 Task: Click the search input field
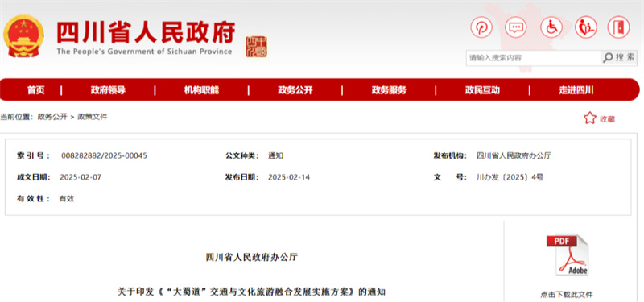(x=533, y=58)
